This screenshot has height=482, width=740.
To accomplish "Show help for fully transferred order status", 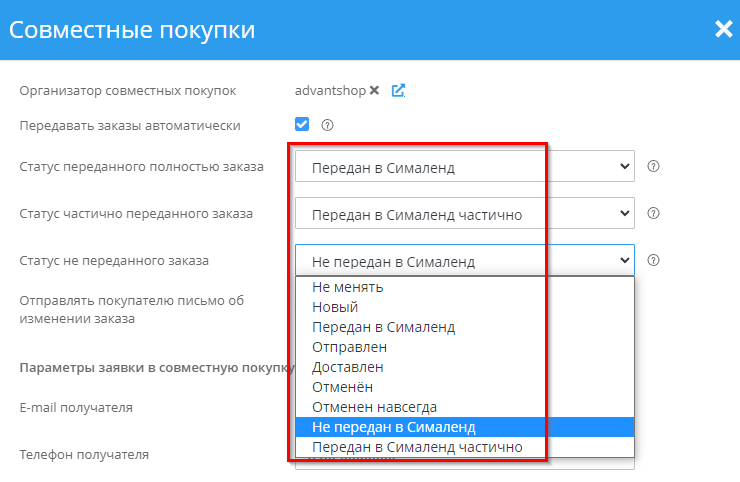I will 654,166.
